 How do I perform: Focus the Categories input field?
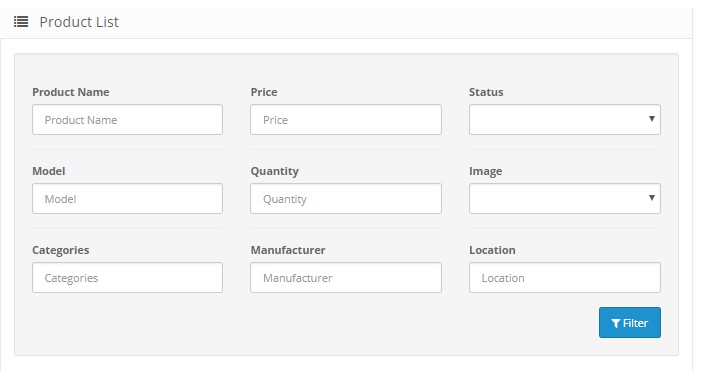click(x=127, y=278)
